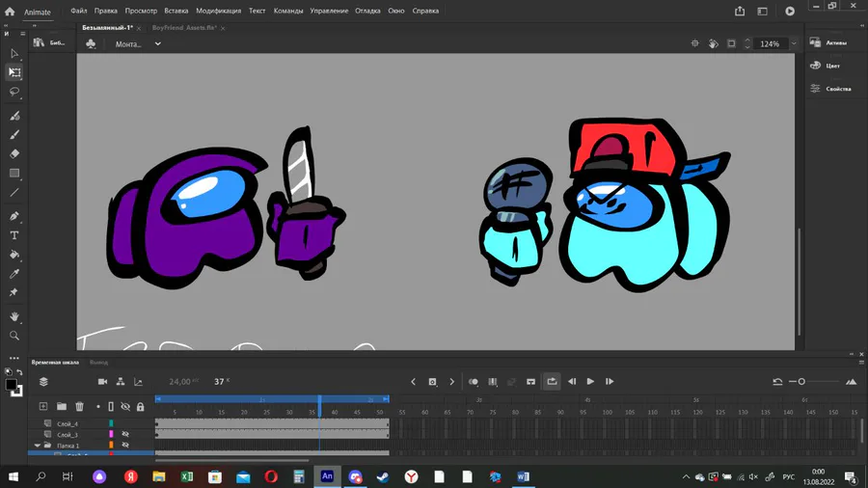Viewport: 868px width, 488px height.
Task: Play the timeline animation
Action: coord(590,381)
